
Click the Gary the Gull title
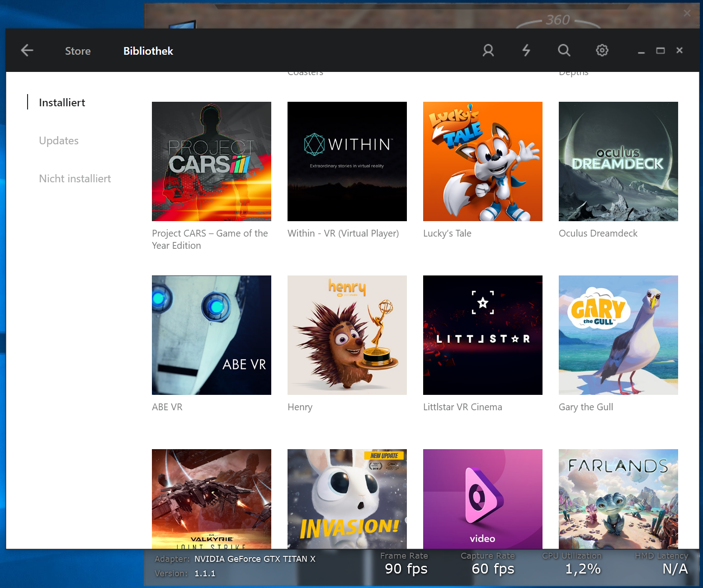[586, 407]
